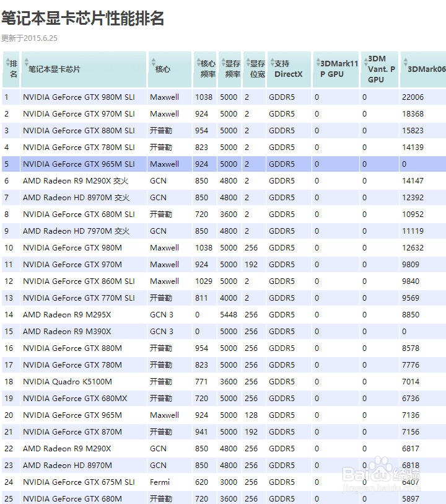Viewport: 446px width, 504px height.
Task: Click 3DMark06 score 22006
Action: (413, 97)
